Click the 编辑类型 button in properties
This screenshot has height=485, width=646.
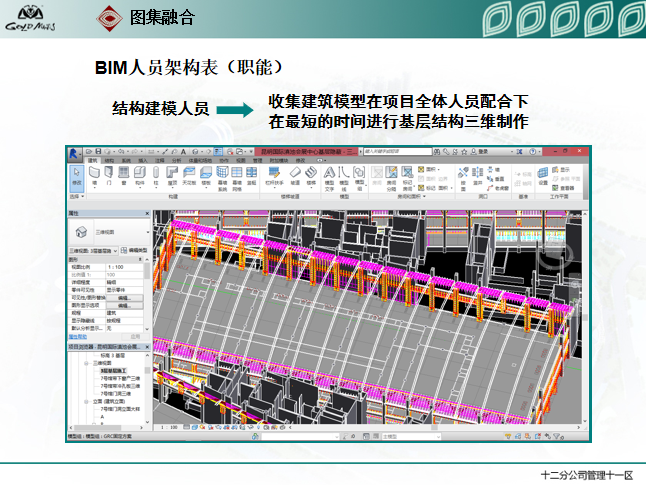tap(138, 250)
